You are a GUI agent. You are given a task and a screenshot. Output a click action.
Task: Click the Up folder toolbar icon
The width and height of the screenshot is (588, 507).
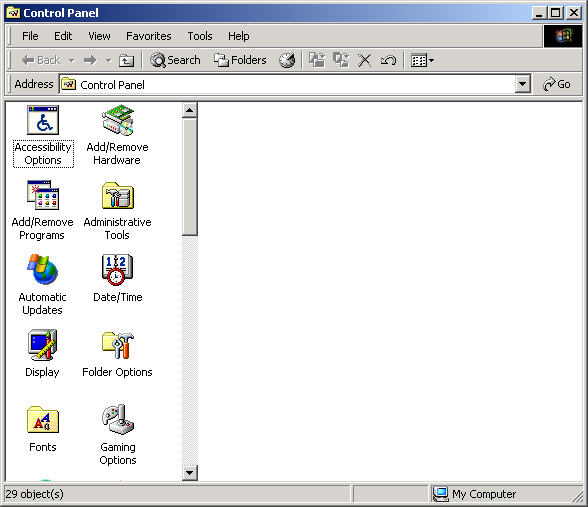[126, 60]
